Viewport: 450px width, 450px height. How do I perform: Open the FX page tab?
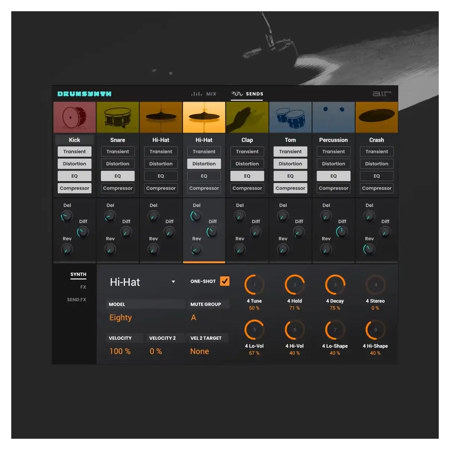pyautogui.click(x=83, y=287)
